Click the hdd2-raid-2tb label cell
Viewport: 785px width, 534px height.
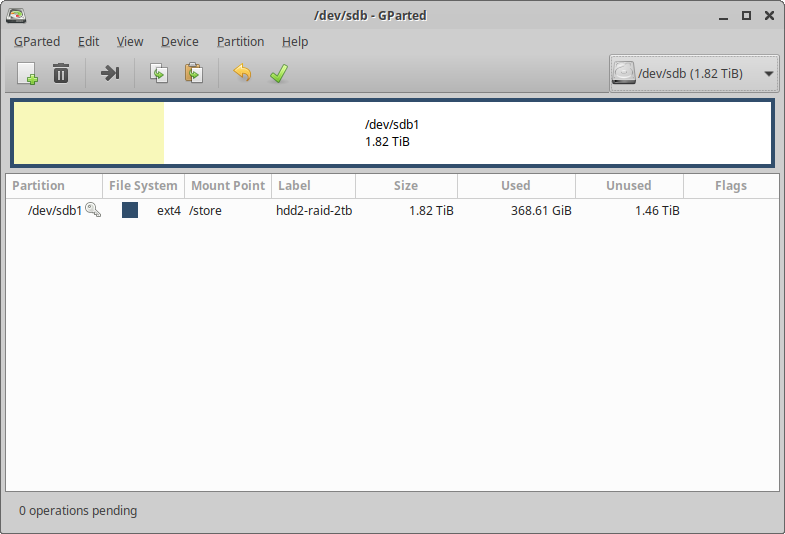314,211
